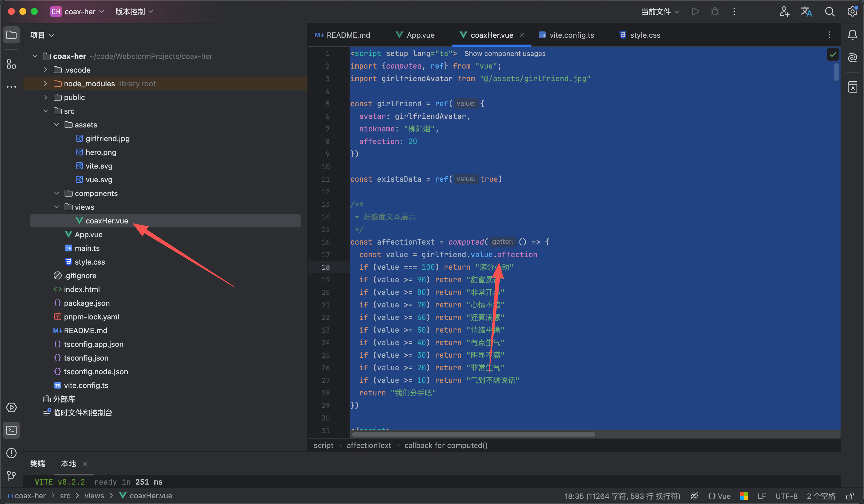The image size is (864, 504).
Task: Close the 本地 terminal session tab
Action: (85, 464)
